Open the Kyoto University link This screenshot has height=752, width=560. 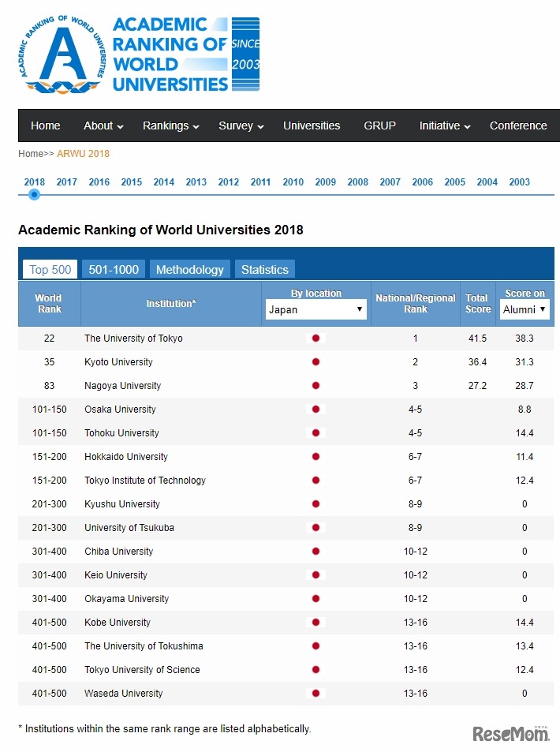[x=118, y=361]
